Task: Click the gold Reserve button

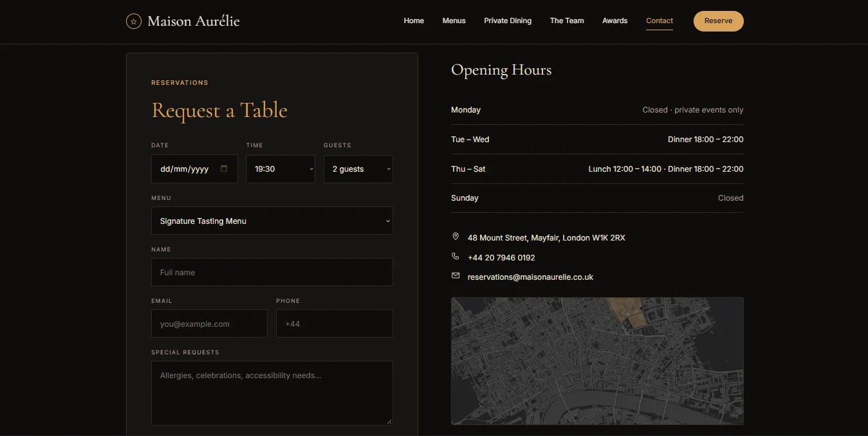Action: (x=718, y=21)
